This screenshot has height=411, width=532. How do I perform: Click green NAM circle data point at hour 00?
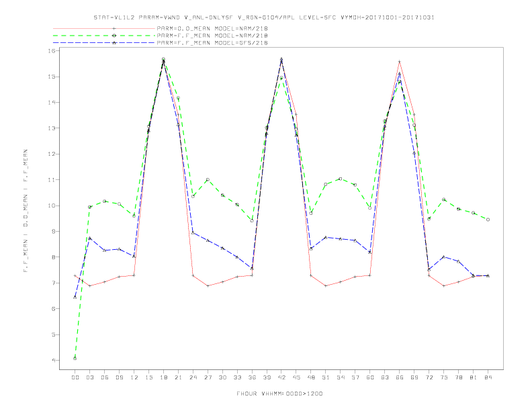[x=75, y=358]
